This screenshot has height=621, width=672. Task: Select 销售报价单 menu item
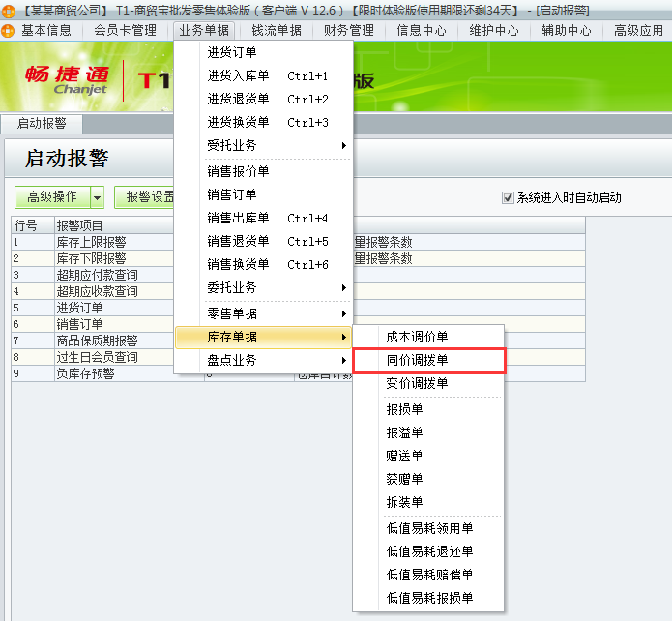click(x=263, y=172)
